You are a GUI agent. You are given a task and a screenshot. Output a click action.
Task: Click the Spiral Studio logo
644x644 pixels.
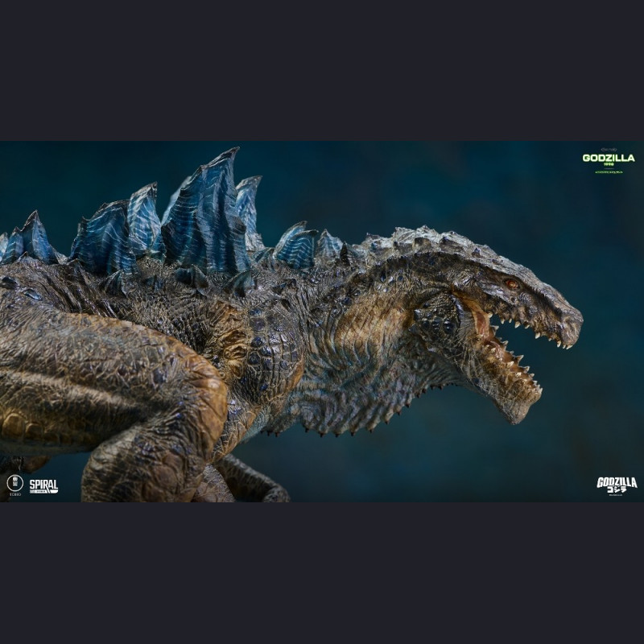(x=43, y=485)
